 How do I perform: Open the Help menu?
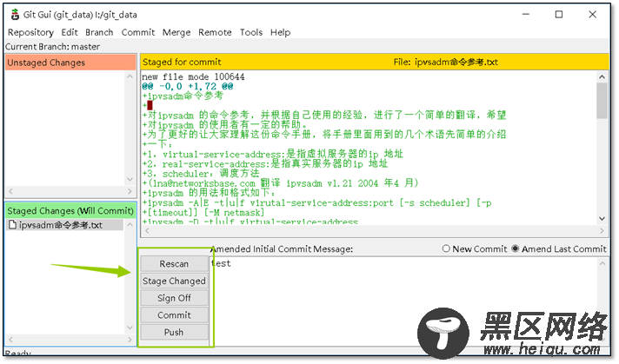pos(280,32)
